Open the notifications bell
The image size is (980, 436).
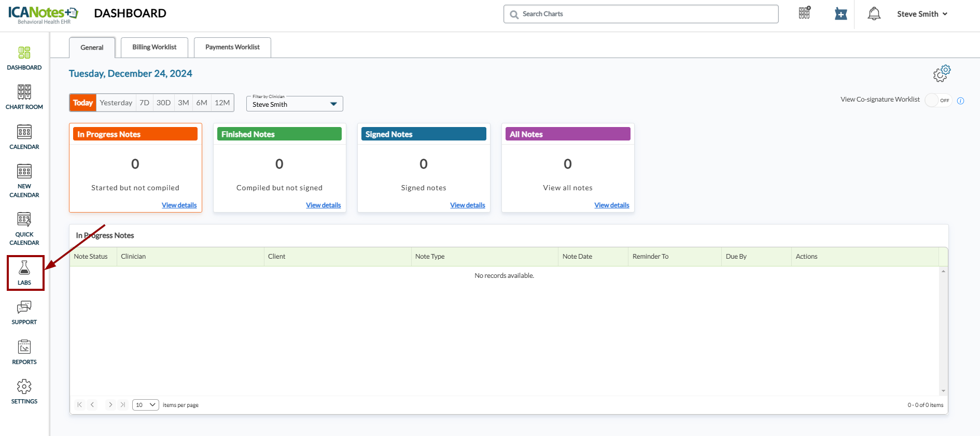(874, 14)
